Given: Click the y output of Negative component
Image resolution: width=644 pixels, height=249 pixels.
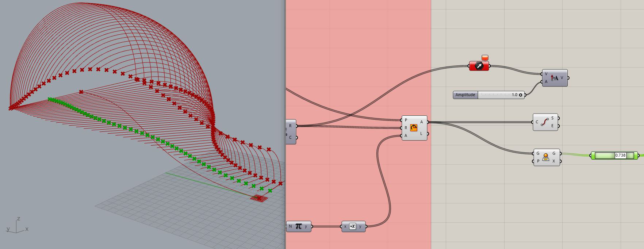Looking at the screenshot, I should [360, 226].
